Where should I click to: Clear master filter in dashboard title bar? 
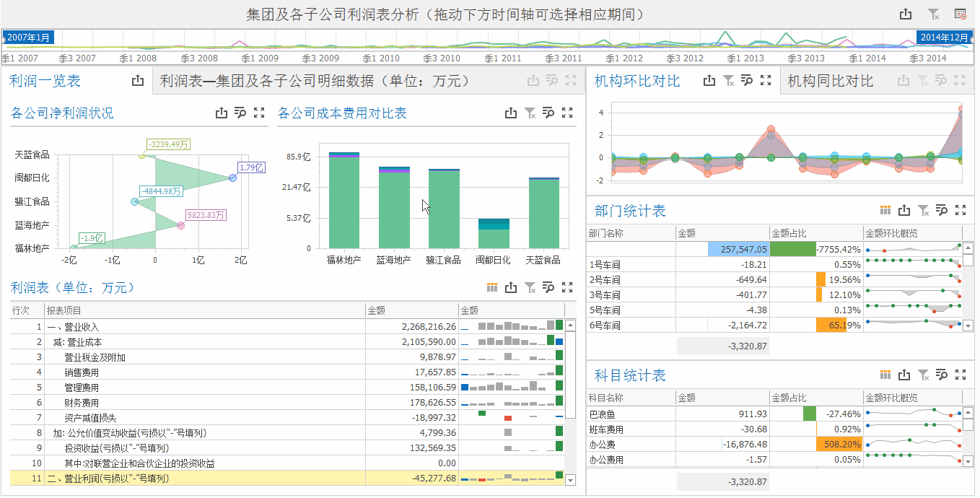click(933, 14)
